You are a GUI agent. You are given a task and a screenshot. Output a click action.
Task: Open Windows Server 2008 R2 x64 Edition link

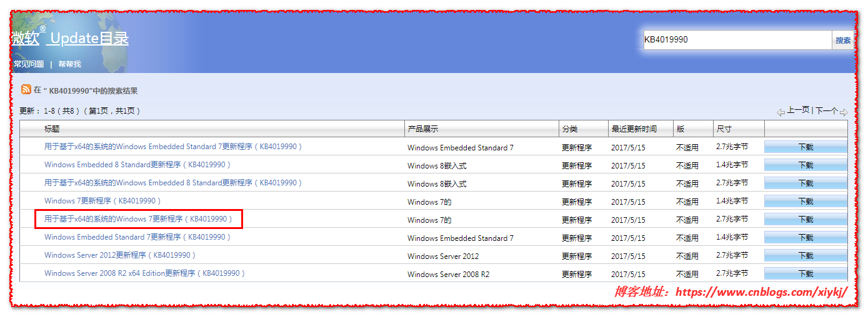coord(145,273)
